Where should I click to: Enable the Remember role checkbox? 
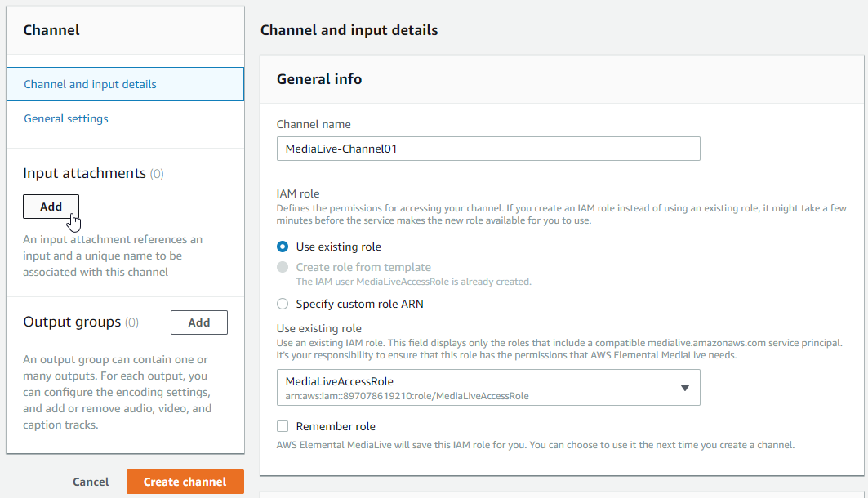pyautogui.click(x=283, y=426)
